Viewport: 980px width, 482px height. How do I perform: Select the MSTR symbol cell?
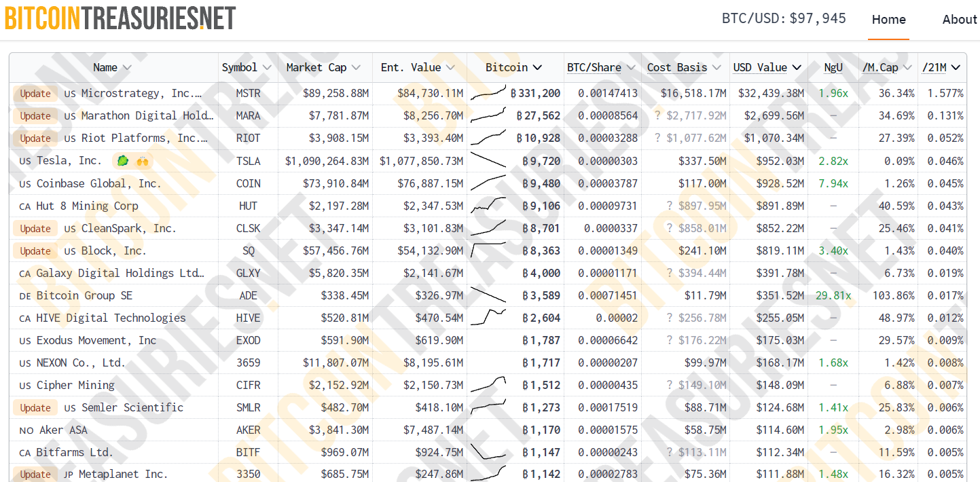(x=248, y=93)
